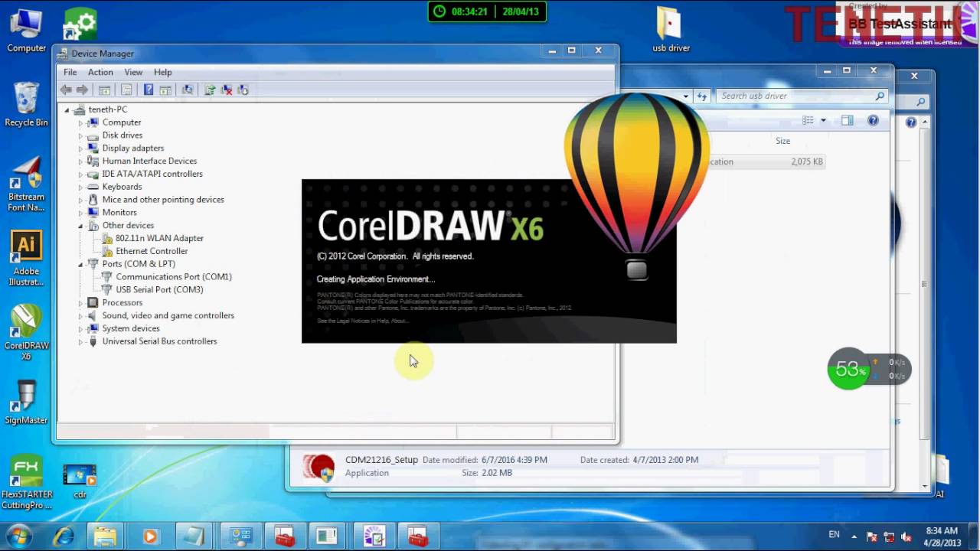980x551 pixels.
Task: Click the CDM21216_Setup file name in details pane
Action: click(x=381, y=460)
